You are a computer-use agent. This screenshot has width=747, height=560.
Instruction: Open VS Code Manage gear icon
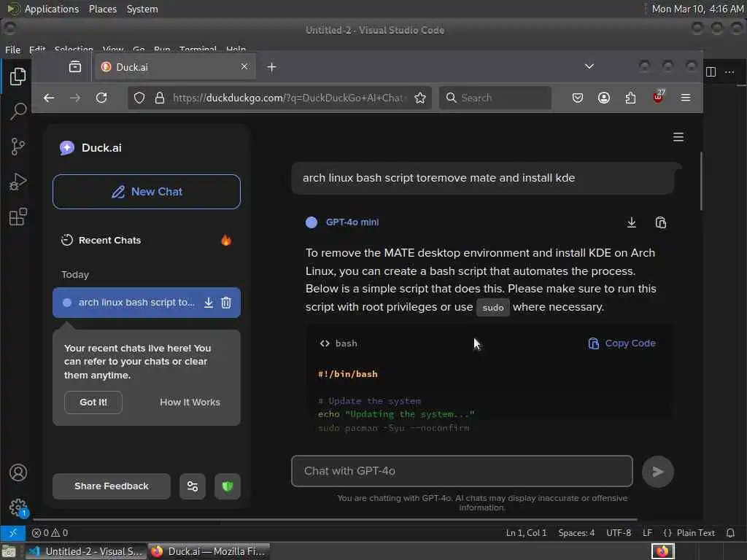(18, 507)
